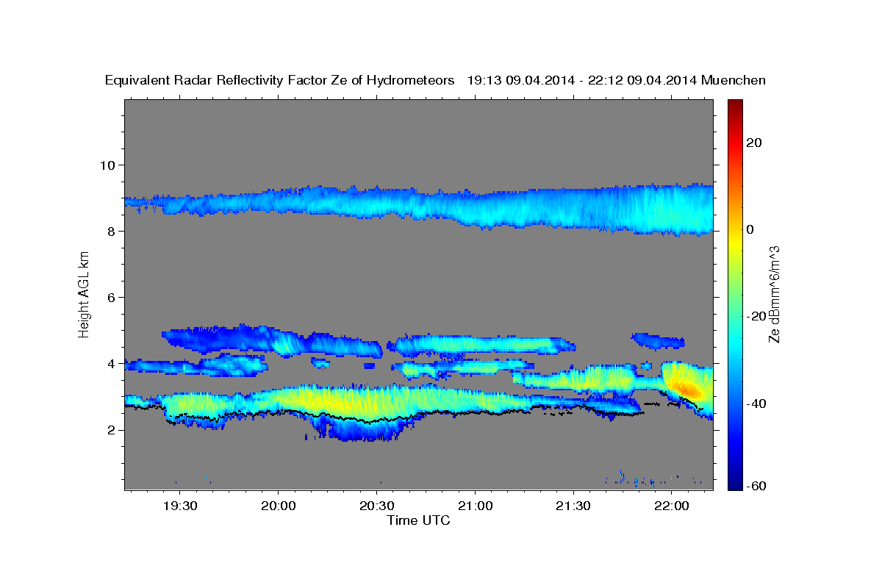Viewport: 882px width, 588px height.
Task: Click the plot title 'Equivalent Radar Reflectivity Factor Ze of Hydrometeors'
Action: tap(280, 81)
